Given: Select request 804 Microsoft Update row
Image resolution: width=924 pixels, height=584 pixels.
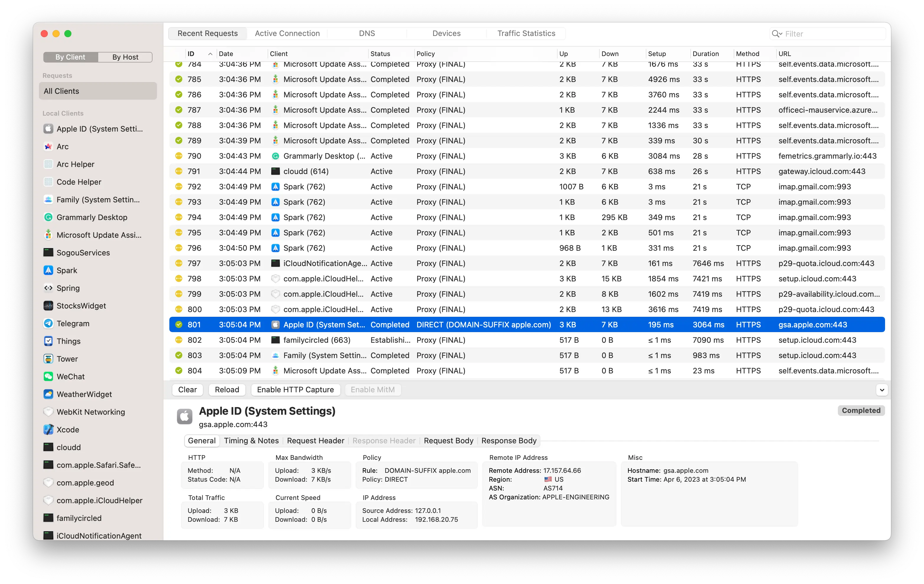Looking at the screenshot, I should 527,371.
